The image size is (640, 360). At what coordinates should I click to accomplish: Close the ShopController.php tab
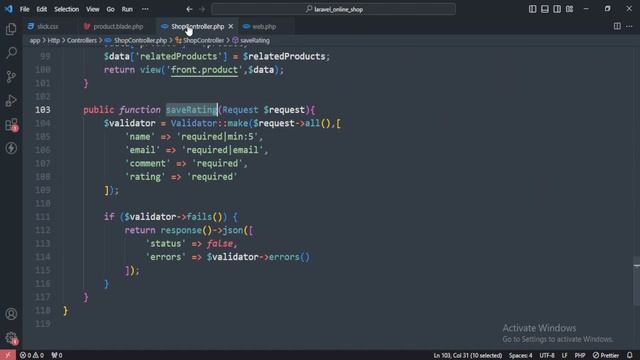coord(231,27)
